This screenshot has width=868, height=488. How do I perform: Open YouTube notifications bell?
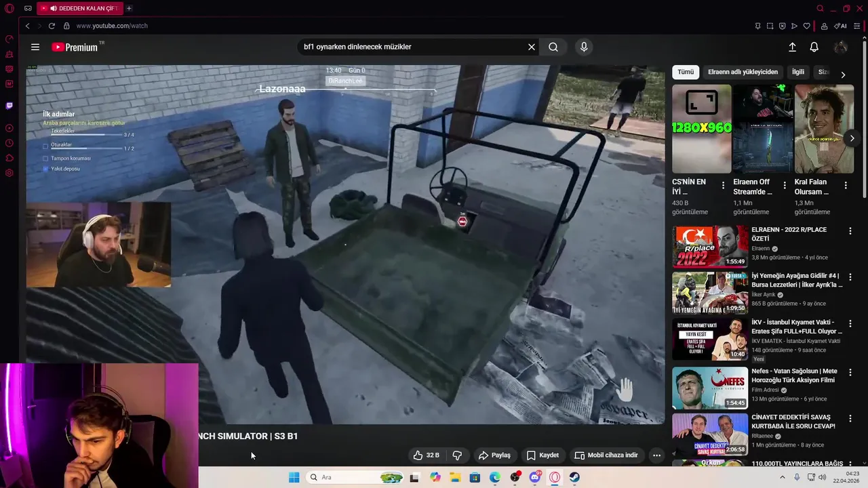pyautogui.click(x=814, y=47)
